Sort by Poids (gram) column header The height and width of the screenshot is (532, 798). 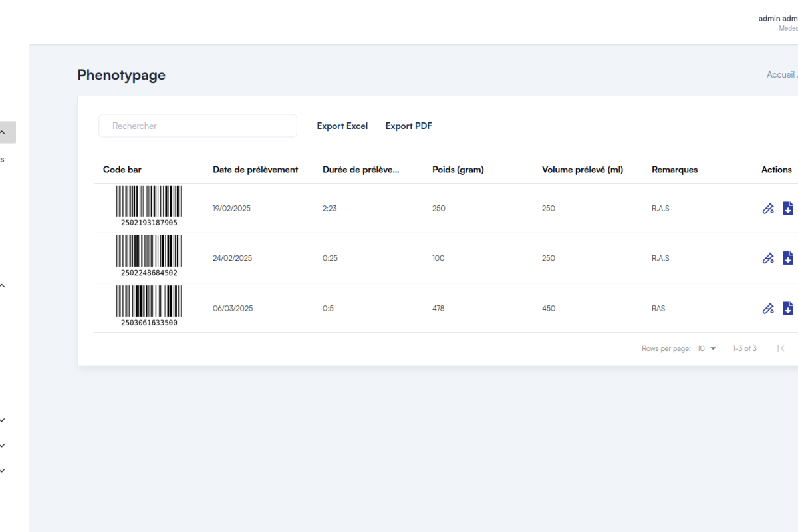(458, 170)
